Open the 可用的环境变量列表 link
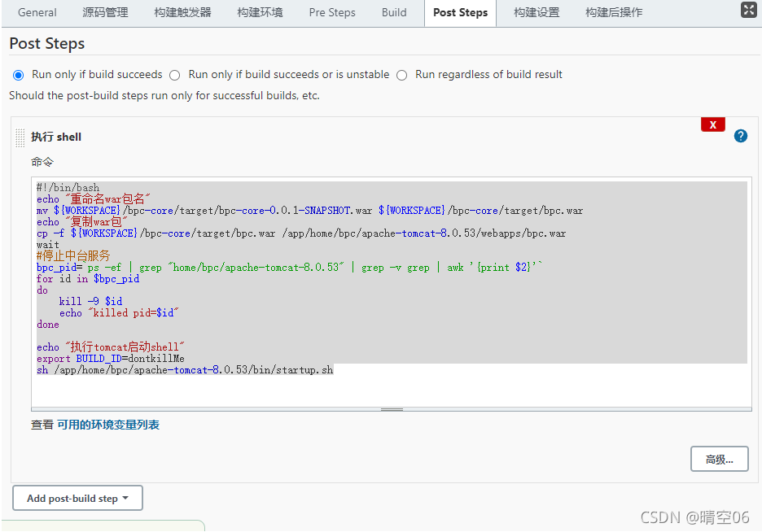The image size is (762, 532). 108,425
